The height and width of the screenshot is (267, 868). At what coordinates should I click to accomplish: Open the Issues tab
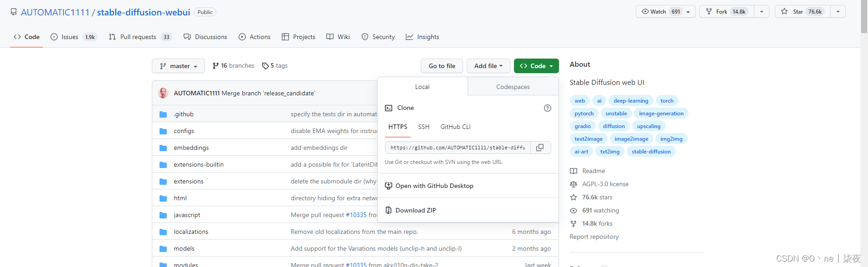pyautogui.click(x=74, y=37)
